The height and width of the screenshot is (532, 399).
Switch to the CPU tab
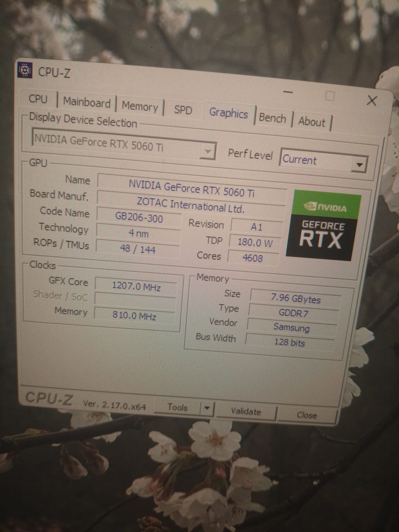pyautogui.click(x=38, y=99)
